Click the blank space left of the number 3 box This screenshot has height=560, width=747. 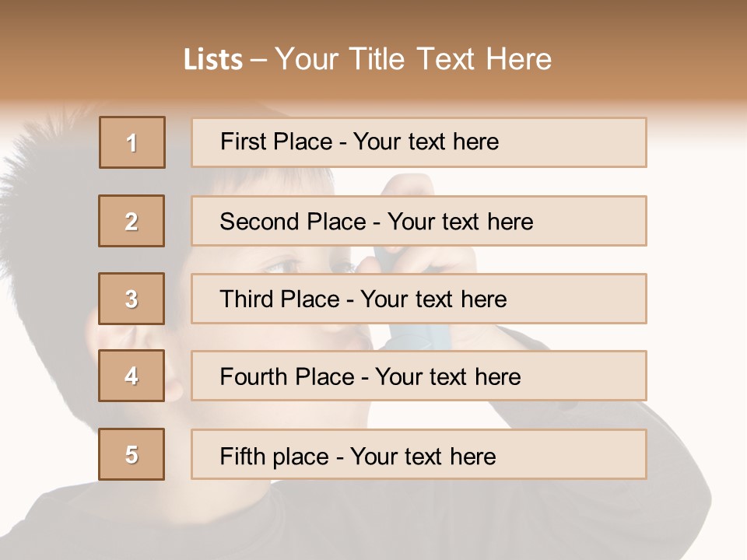coord(47,299)
